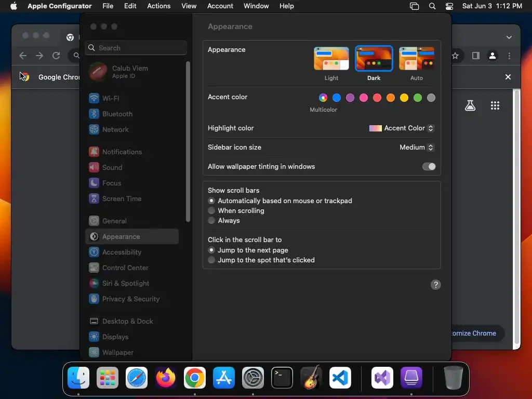The image size is (532, 399).
Task: Open Google apps grid in Chrome
Action: tap(495, 106)
